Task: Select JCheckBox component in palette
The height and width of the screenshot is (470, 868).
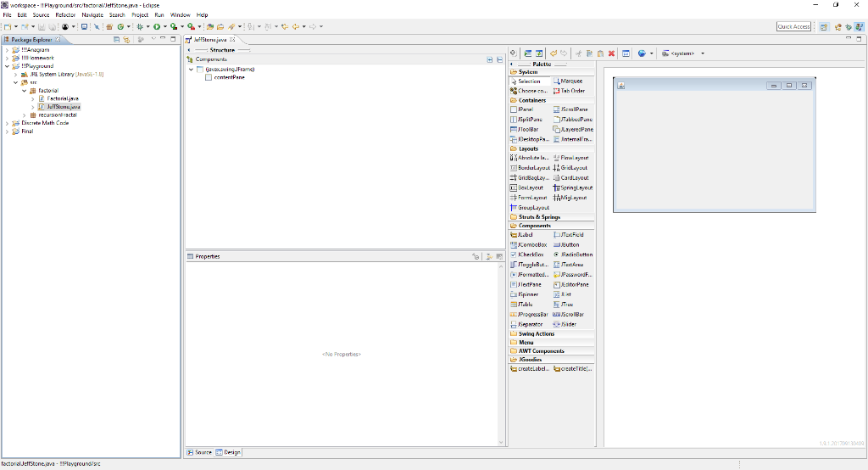Action: [530, 255]
